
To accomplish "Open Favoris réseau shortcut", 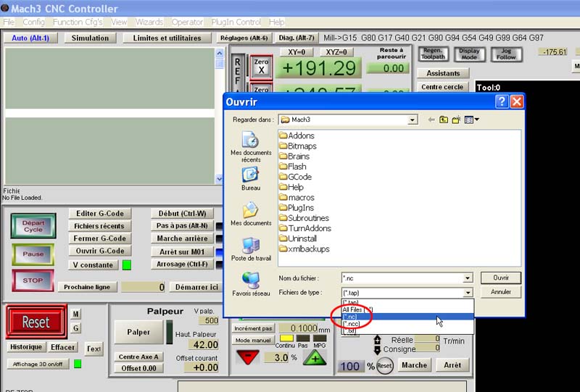I will click(x=251, y=283).
